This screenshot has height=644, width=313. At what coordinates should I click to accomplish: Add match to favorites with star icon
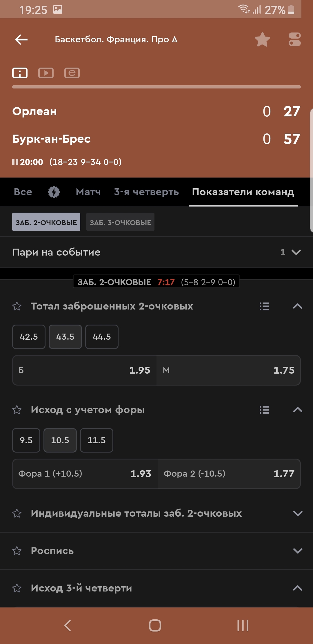pos(262,39)
